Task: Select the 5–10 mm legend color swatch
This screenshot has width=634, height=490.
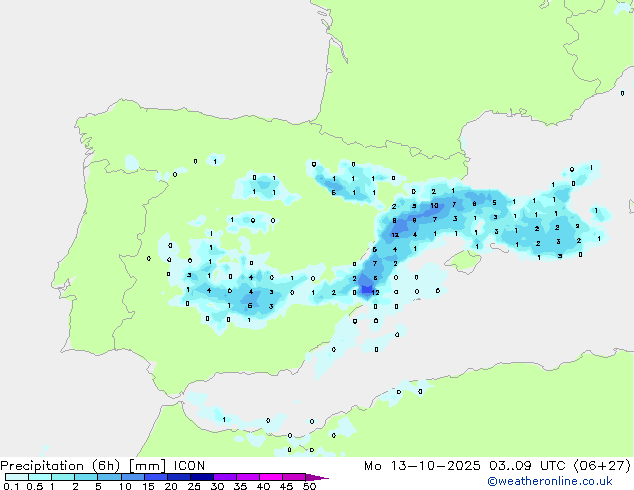Action: point(109,477)
